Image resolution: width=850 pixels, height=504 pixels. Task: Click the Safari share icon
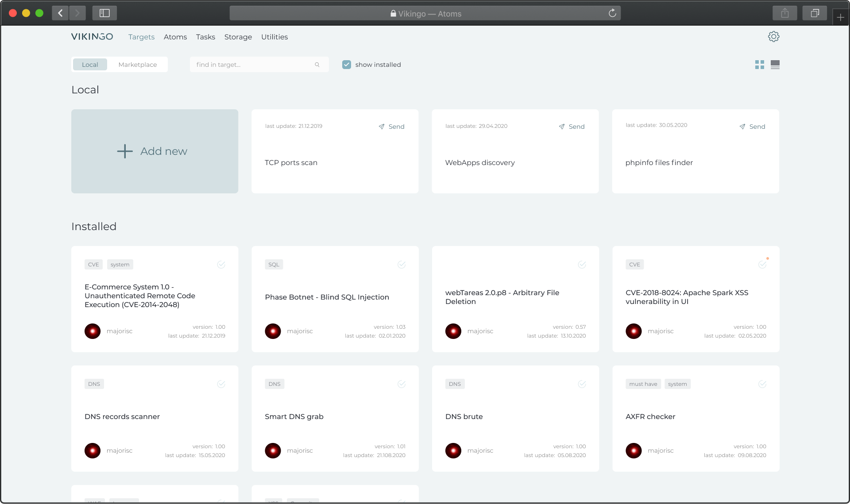click(x=784, y=13)
